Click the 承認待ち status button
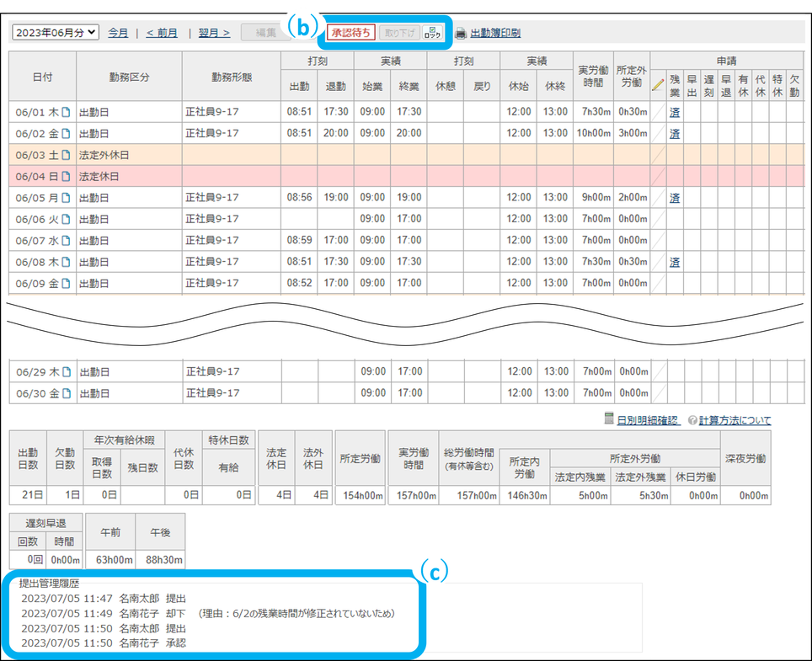 (351, 33)
